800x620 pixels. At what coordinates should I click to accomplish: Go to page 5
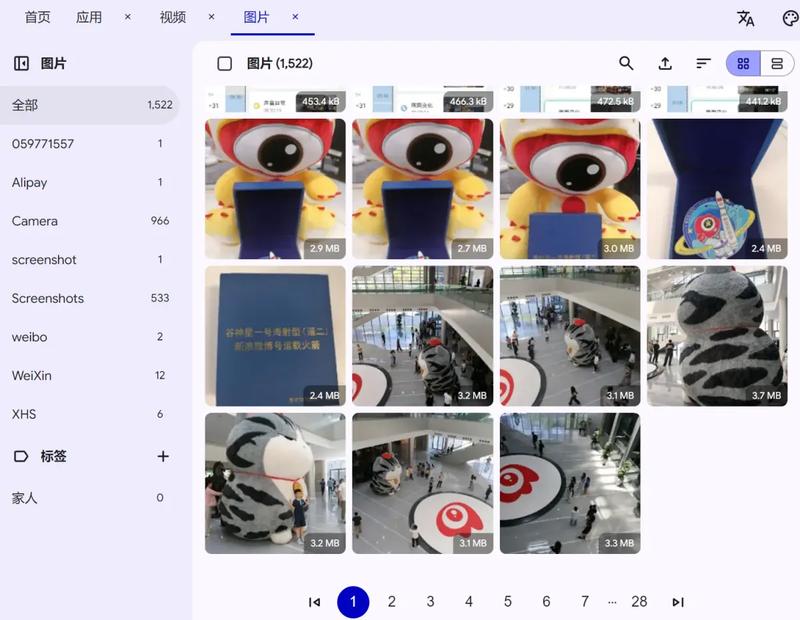[508, 602]
